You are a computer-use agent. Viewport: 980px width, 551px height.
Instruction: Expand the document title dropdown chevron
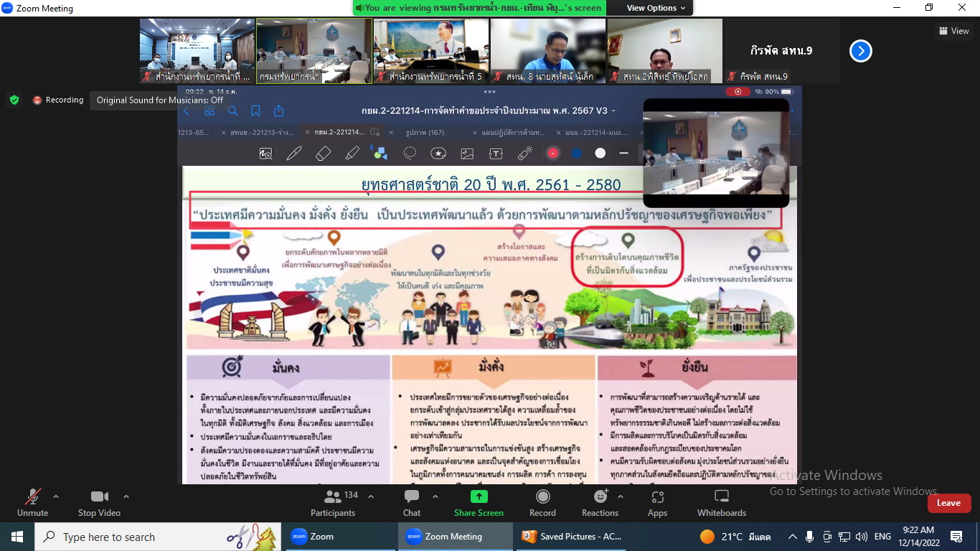click(x=613, y=111)
